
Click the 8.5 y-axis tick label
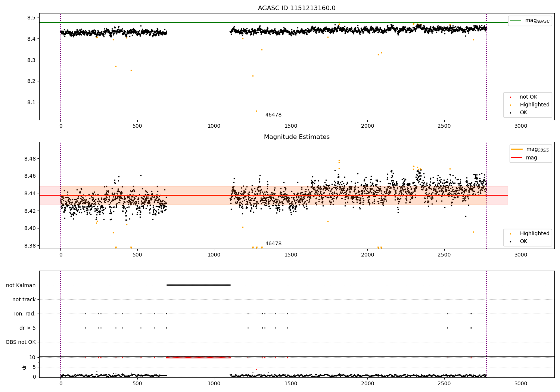[31, 18]
